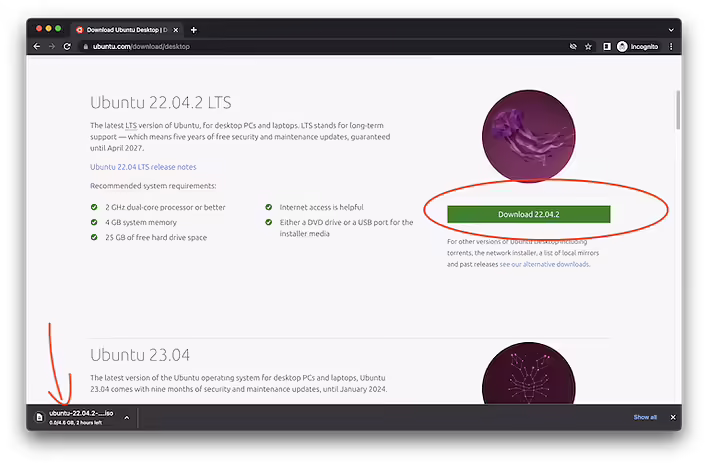This screenshot has height=466, width=708.
Task: Bookmark this page with the star
Action: (588, 47)
